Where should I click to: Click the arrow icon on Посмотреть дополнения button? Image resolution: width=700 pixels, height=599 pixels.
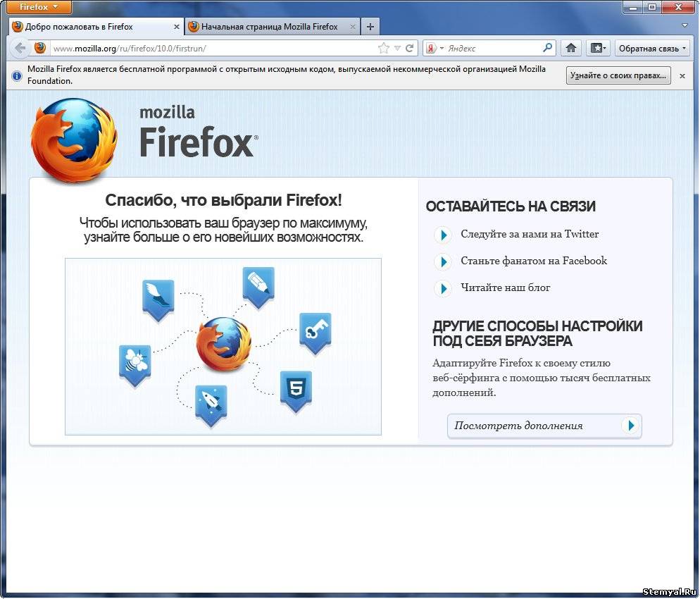tap(631, 425)
